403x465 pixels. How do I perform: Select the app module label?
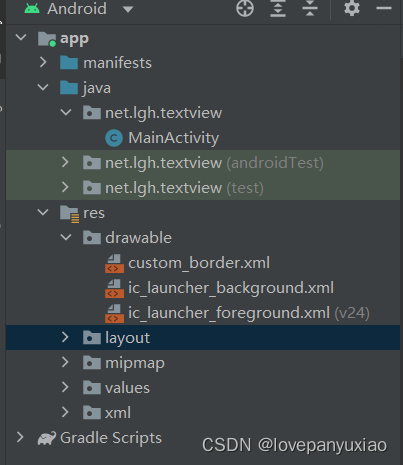click(x=74, y=39)
